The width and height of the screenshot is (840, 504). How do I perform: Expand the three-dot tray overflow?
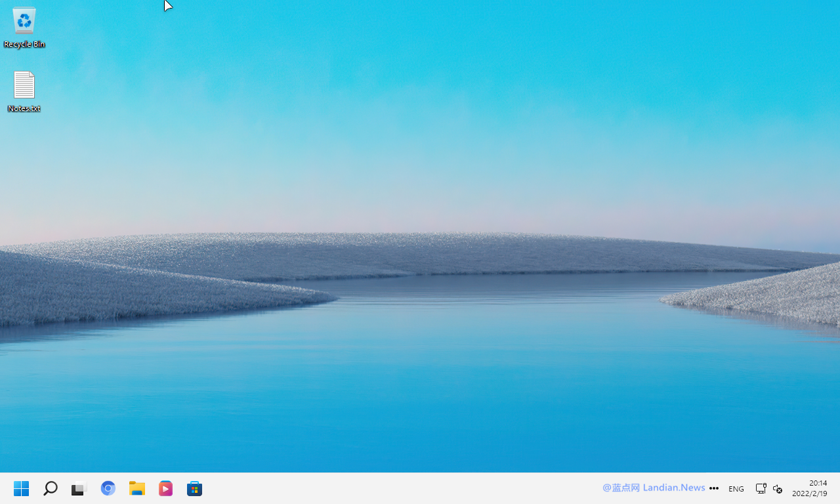point(714,488)
